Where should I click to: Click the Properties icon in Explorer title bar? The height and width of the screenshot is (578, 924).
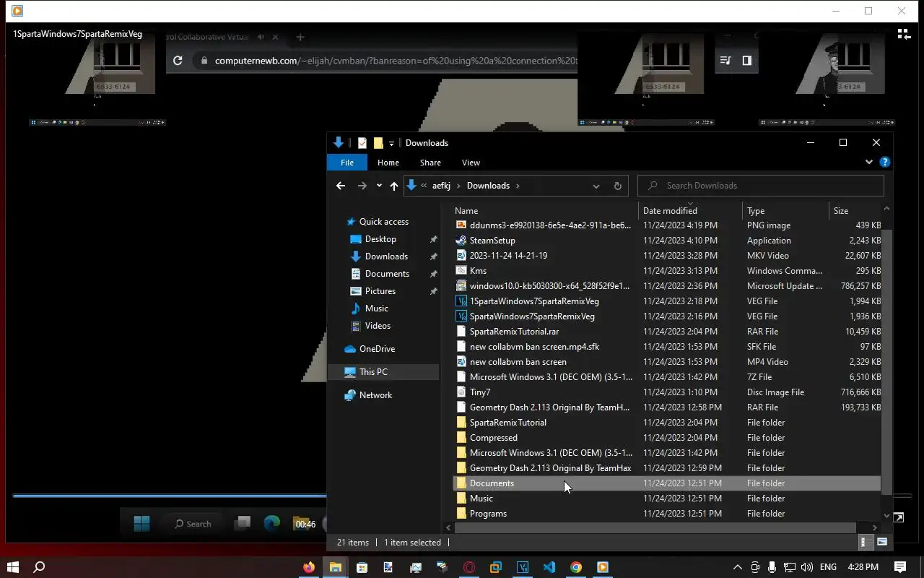tap(362, 143)
